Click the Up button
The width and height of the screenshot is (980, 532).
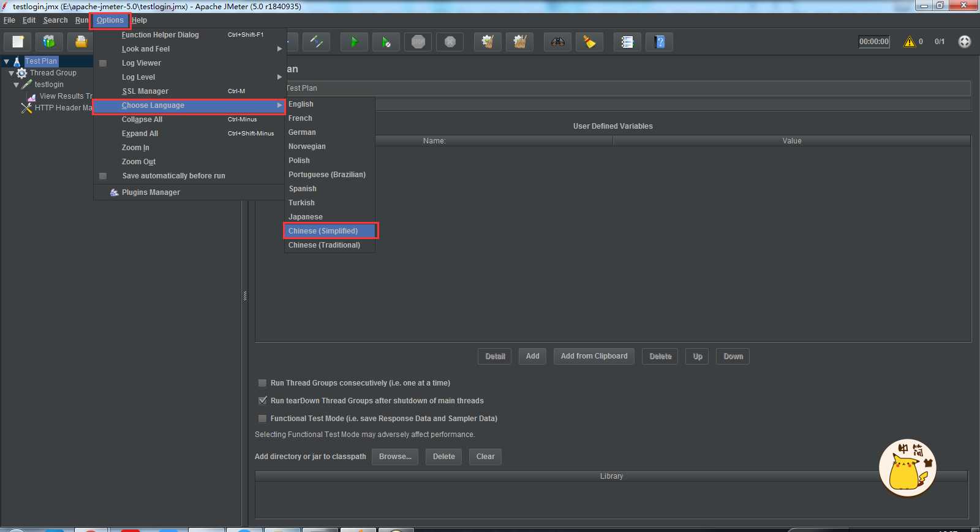pyautogui.click(x=698, y=356)
